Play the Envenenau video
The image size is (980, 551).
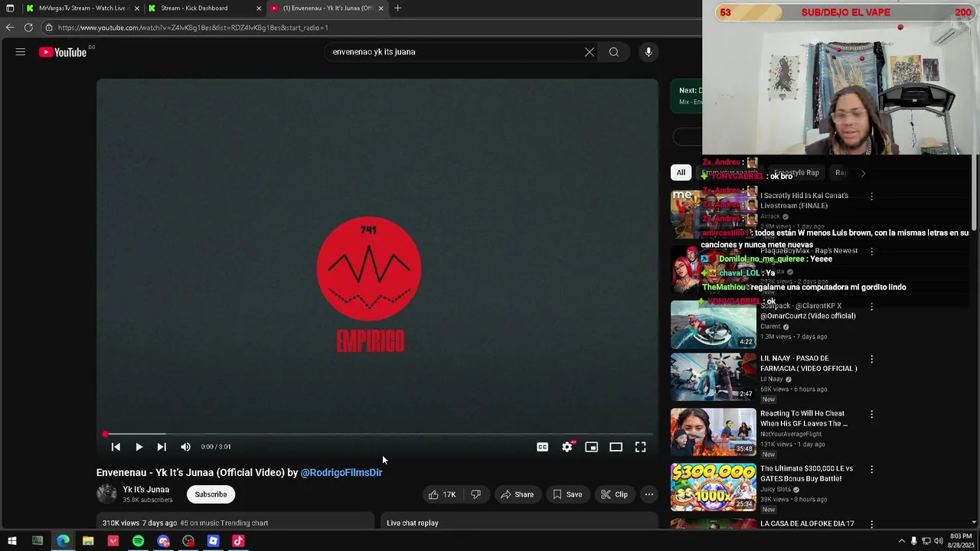tap(139, 447)
